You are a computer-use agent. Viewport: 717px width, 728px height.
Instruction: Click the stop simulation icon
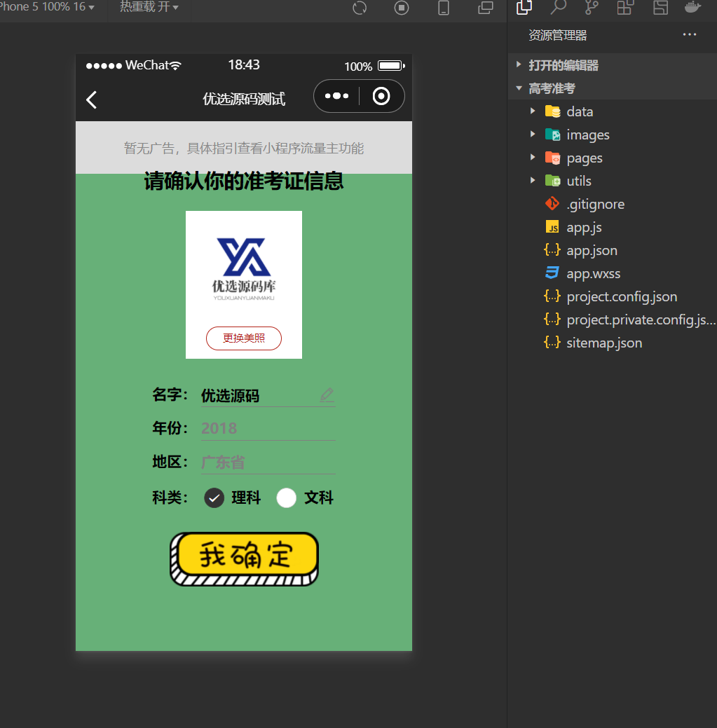coord(402,8)
